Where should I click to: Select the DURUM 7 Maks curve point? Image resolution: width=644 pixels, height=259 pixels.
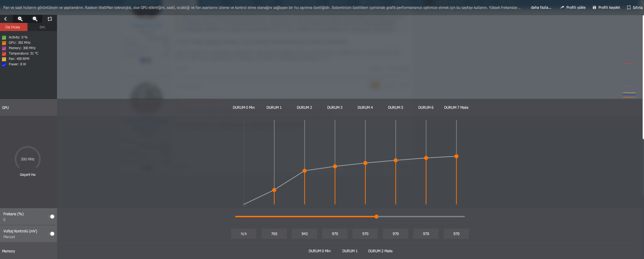click(456, 156)
